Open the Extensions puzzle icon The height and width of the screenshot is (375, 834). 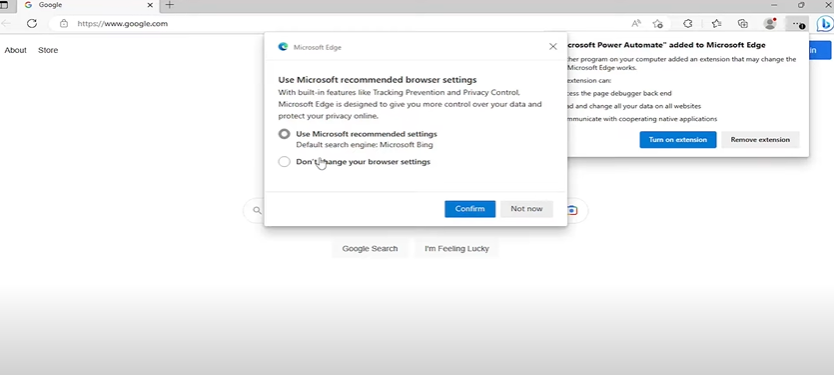coord(688,23)
